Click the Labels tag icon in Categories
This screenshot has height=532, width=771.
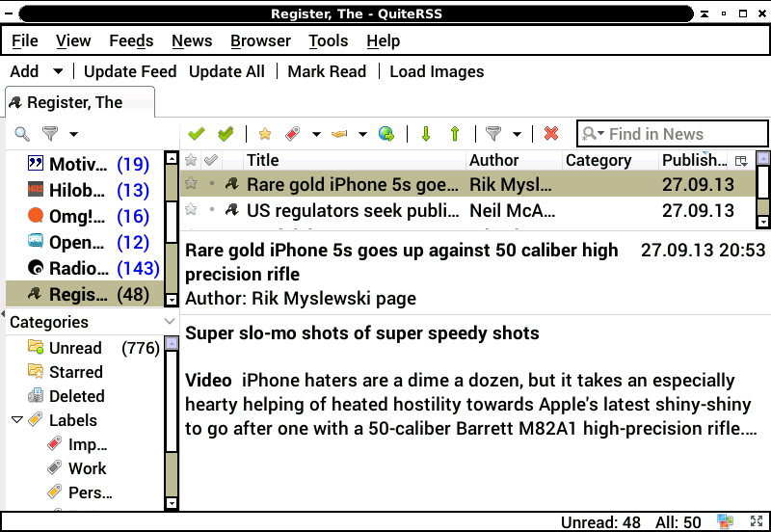(x=36, y=419)
